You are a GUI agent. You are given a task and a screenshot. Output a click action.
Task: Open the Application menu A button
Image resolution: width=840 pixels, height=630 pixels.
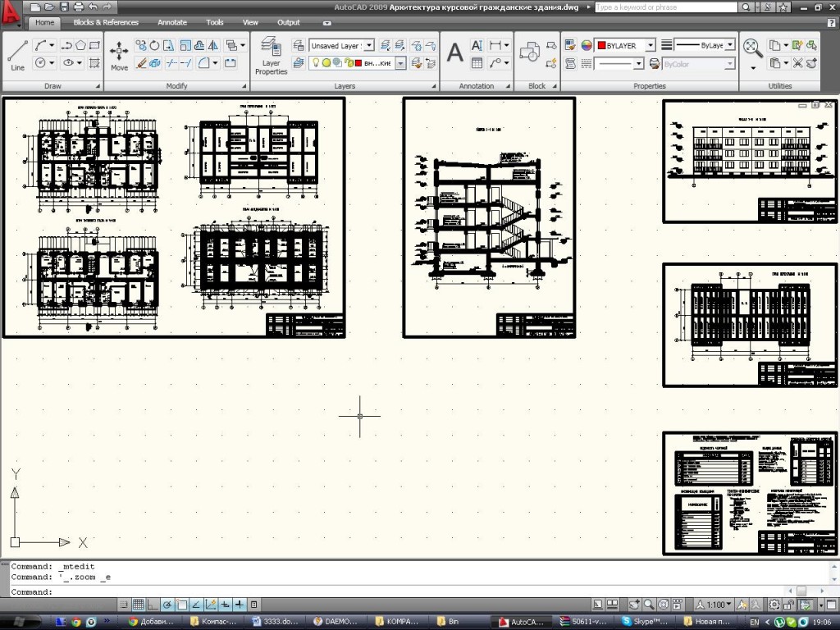[11, 13]
